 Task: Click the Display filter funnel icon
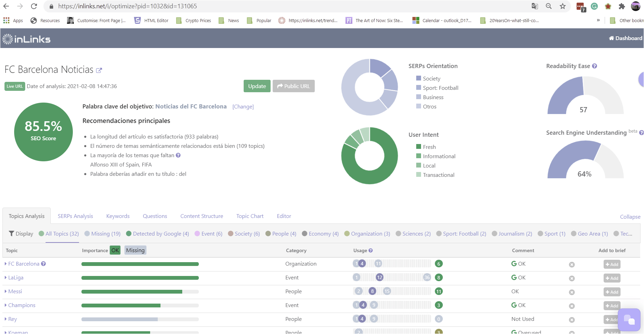[11, 233]
